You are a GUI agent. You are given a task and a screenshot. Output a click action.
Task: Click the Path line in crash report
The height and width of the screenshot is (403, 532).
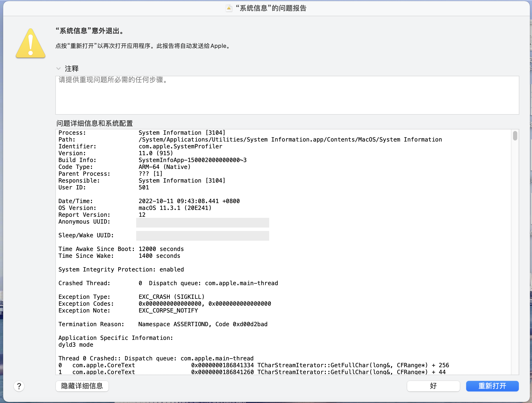click(290, 139)
